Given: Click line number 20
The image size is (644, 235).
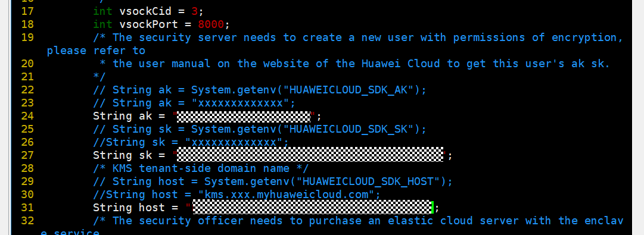Looking at the screenshot, I should coord(27,64).
